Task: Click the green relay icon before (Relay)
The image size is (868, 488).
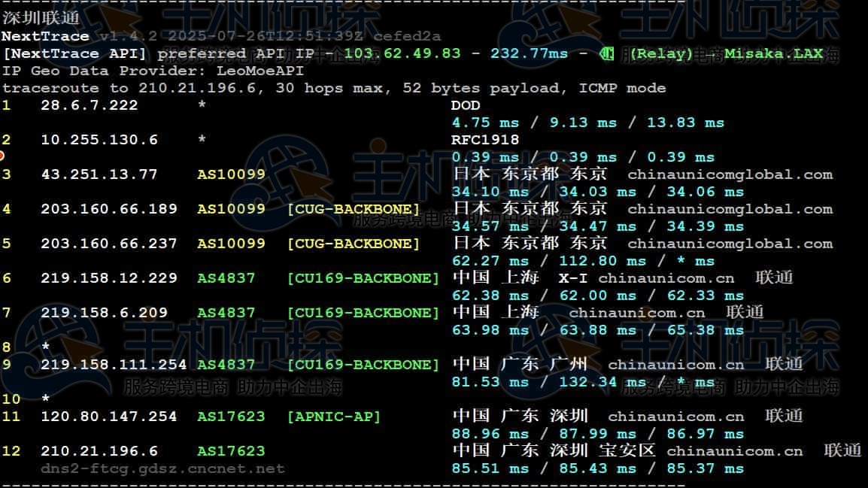Action: (x=606, y=53)
